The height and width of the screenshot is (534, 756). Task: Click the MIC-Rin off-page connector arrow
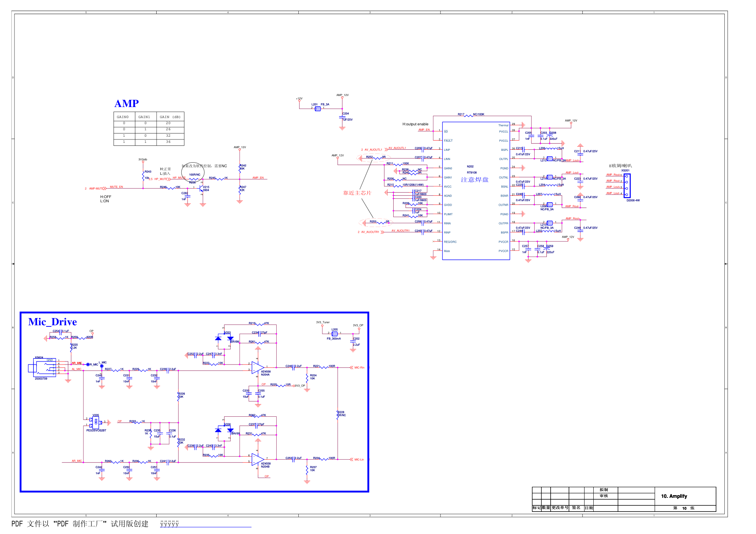(351, 368)
